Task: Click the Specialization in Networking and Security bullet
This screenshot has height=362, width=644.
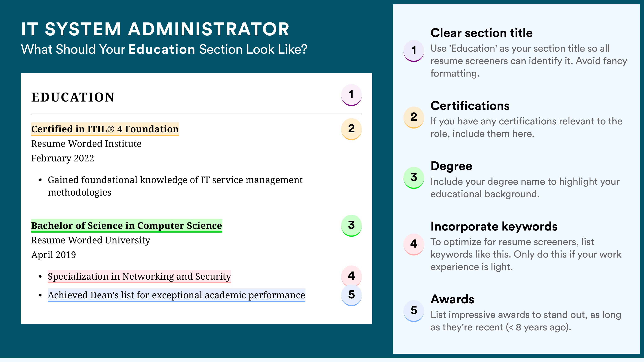Action: 139,276
